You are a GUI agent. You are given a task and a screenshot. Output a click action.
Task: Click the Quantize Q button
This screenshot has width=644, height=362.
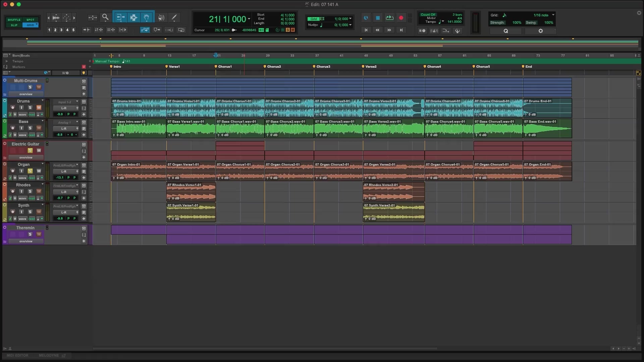tap(505, 31)
